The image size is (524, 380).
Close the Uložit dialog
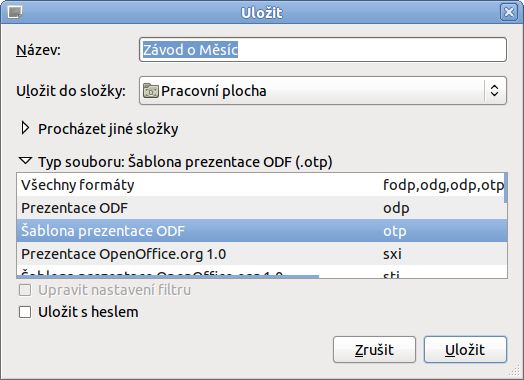pos(508,12)
